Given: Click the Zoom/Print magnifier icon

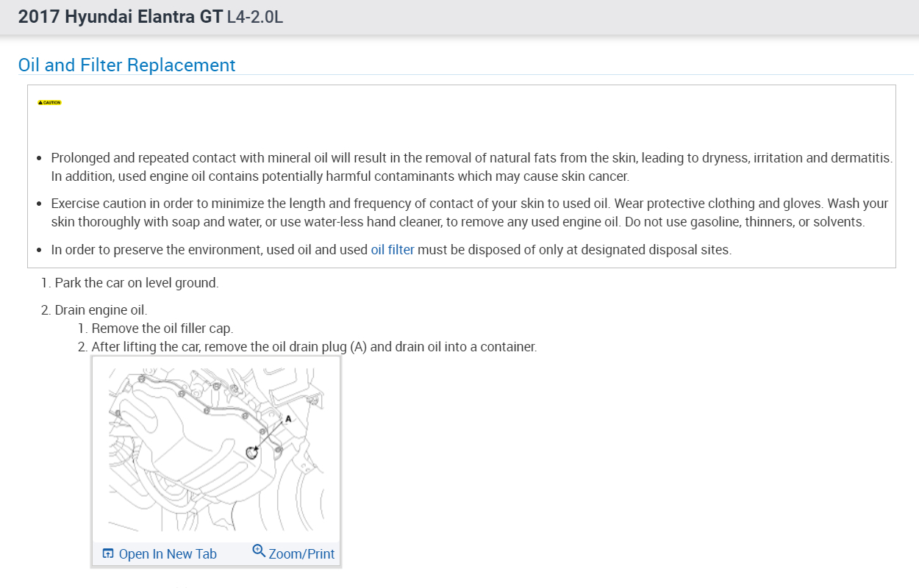Looking at the screenshot, I should coord(258,551).
